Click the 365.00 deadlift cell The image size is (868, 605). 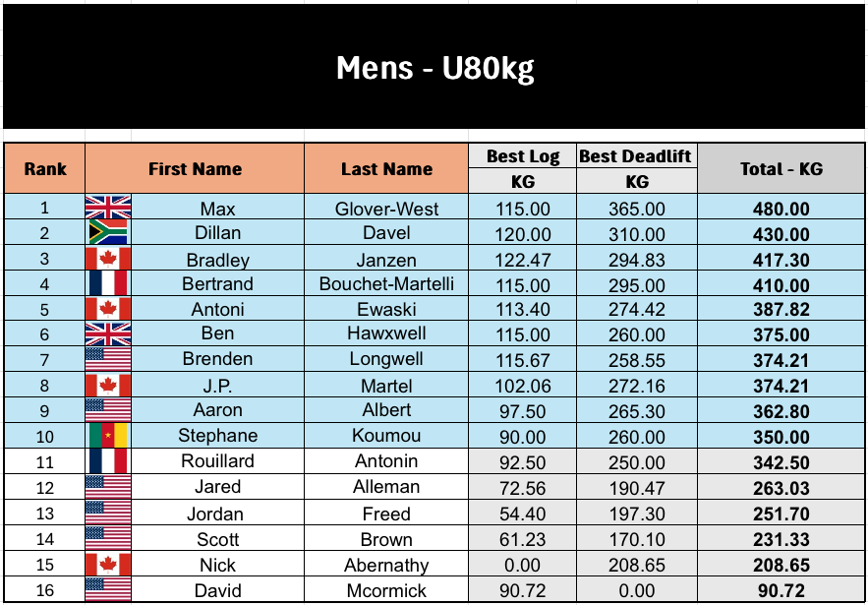point(635,209)
